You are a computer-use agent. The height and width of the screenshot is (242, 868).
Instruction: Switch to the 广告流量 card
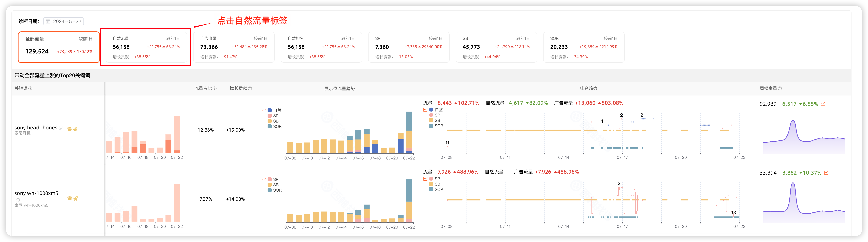[x=234, y=47]
